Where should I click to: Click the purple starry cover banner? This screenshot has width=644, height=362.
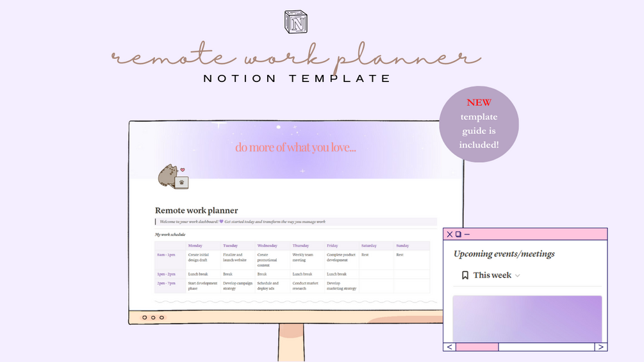tap(296, 150)
